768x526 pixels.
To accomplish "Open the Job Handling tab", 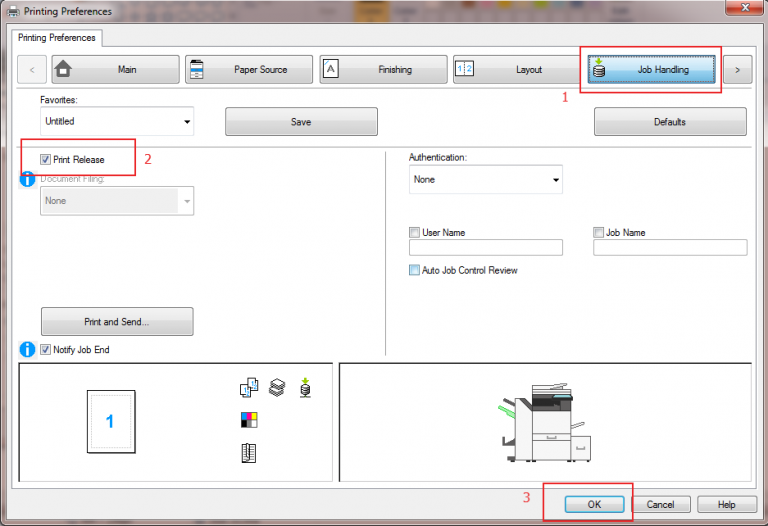I will [x=651, y=70].
